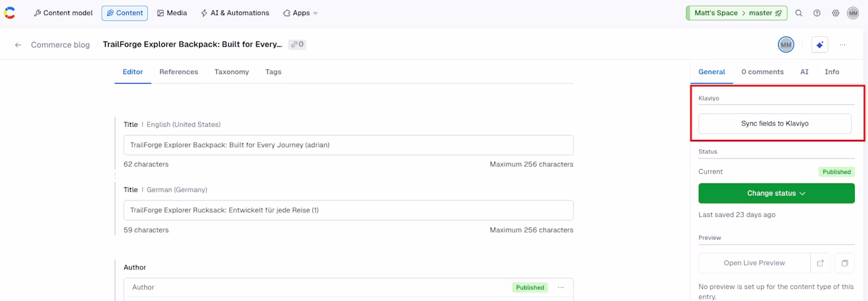Click Sync fields to Klaviyo button
The width and height of the screenshot is (868, 301).
point(775,124)
